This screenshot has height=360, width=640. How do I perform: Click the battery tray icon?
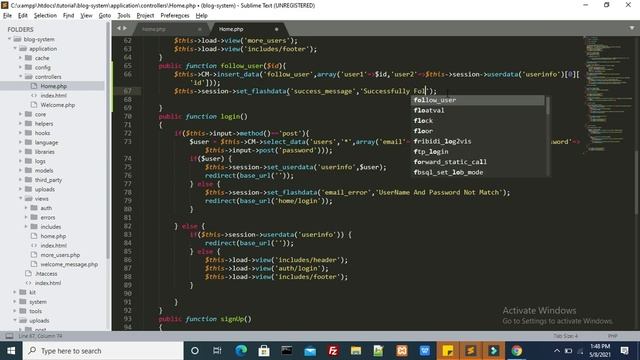[569, 351]
